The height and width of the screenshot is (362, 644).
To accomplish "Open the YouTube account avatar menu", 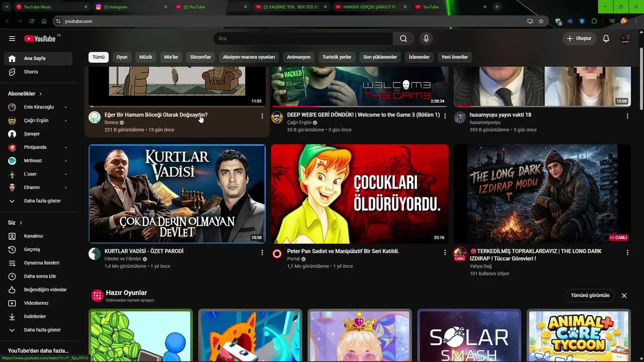I will click(x=625, y=39).
